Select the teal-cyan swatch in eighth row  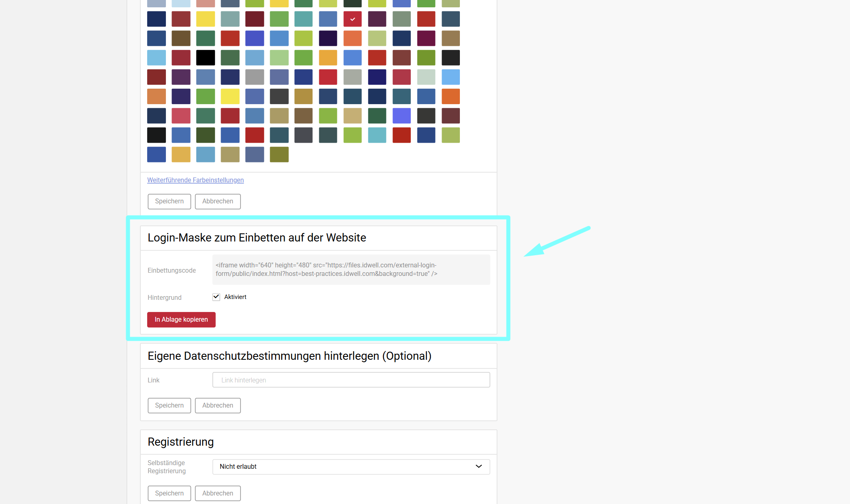[377, 135]
